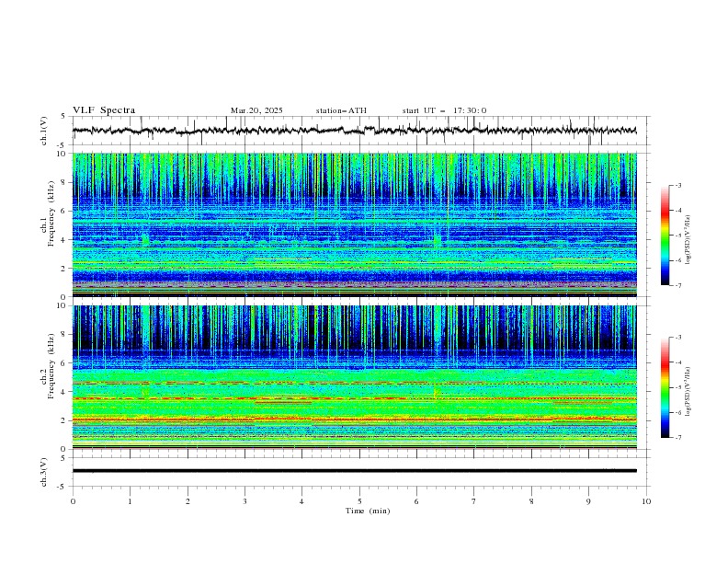Screen dimensions: 728x563
Task: Click the flat ch.3 voltage trace
Action: [x=354, y=471]
